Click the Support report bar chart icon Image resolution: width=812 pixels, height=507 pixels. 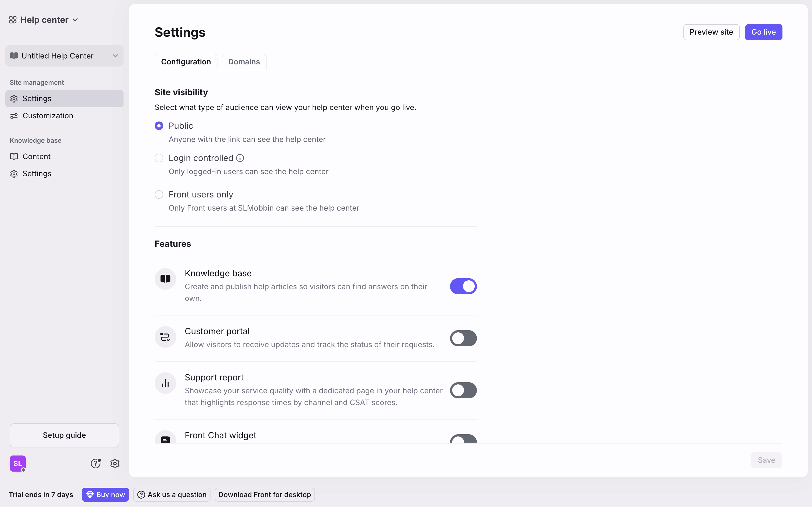pos(165,383)
